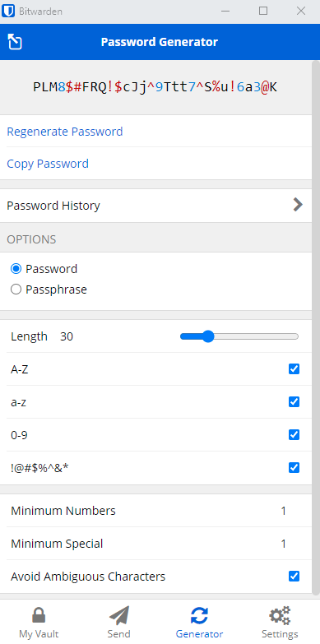Select the Password radio button

(x=16, y=269)
